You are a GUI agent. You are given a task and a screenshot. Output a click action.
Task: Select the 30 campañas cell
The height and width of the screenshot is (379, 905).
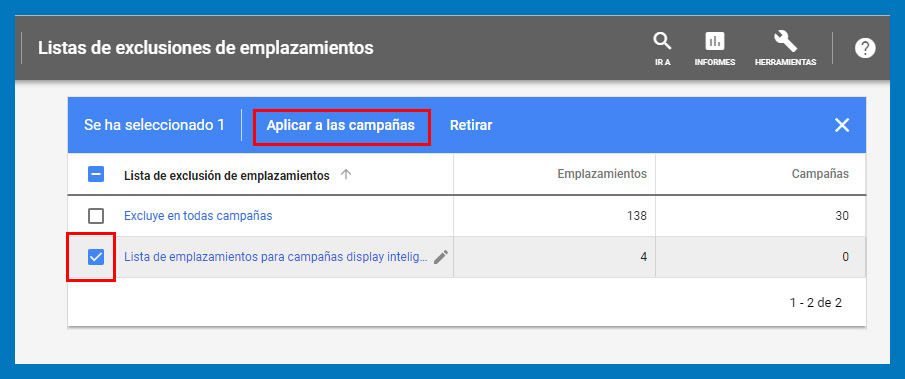(x=761, y=216)
